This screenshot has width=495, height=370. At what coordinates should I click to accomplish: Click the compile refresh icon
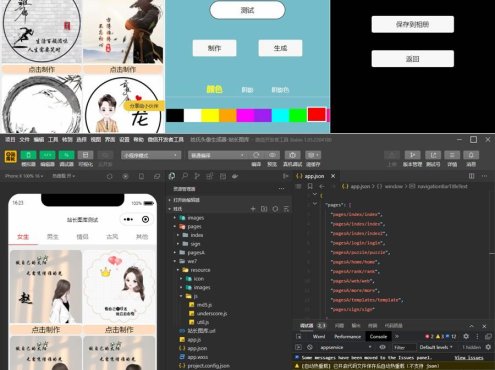point(256,155)
